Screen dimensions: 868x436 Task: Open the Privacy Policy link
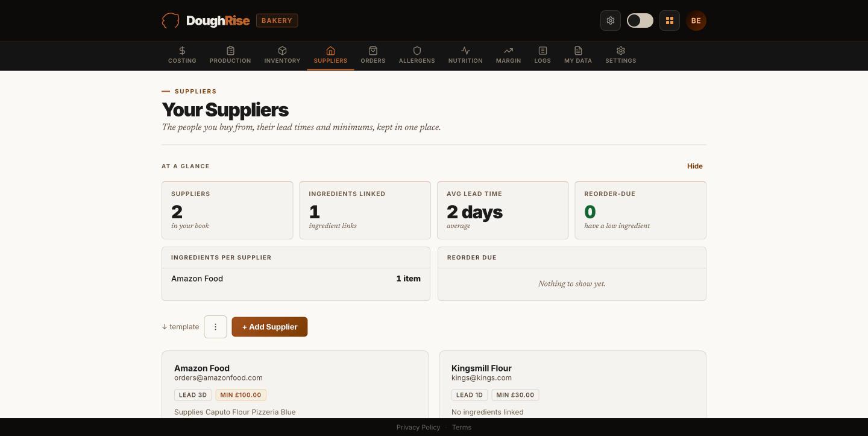tap(418, 427)
